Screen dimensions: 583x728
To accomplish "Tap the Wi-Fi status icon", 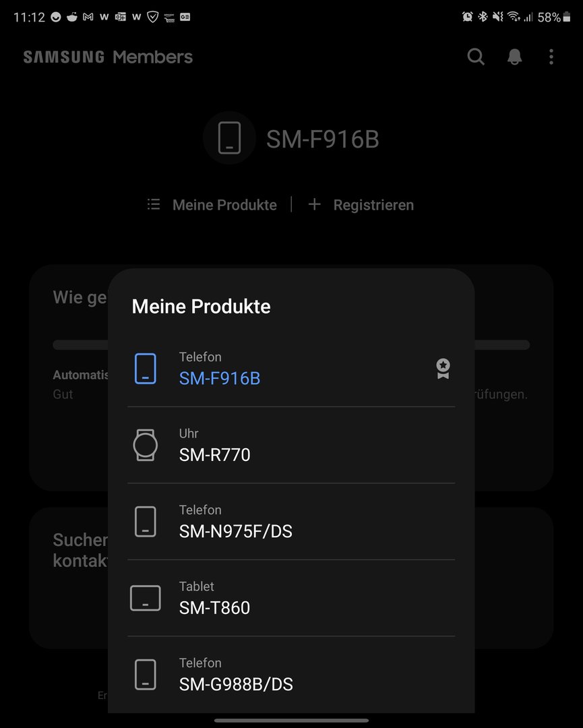I will pos(514,17).
